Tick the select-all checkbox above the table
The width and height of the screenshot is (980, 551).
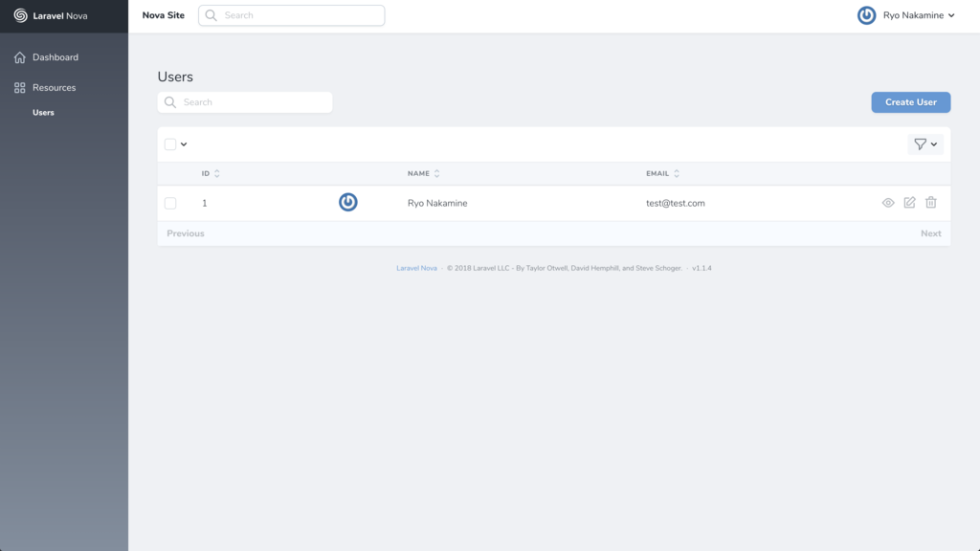168,143
